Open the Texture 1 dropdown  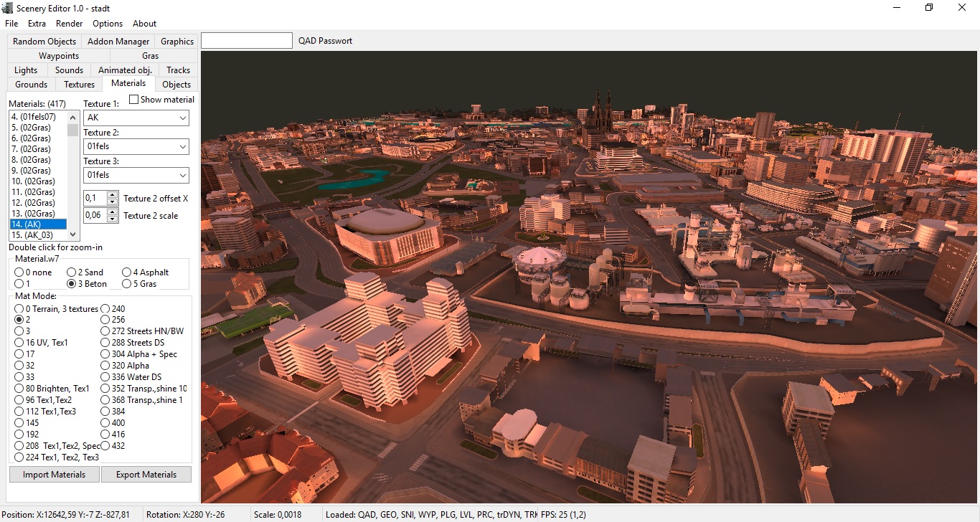(x=182, y=118)
